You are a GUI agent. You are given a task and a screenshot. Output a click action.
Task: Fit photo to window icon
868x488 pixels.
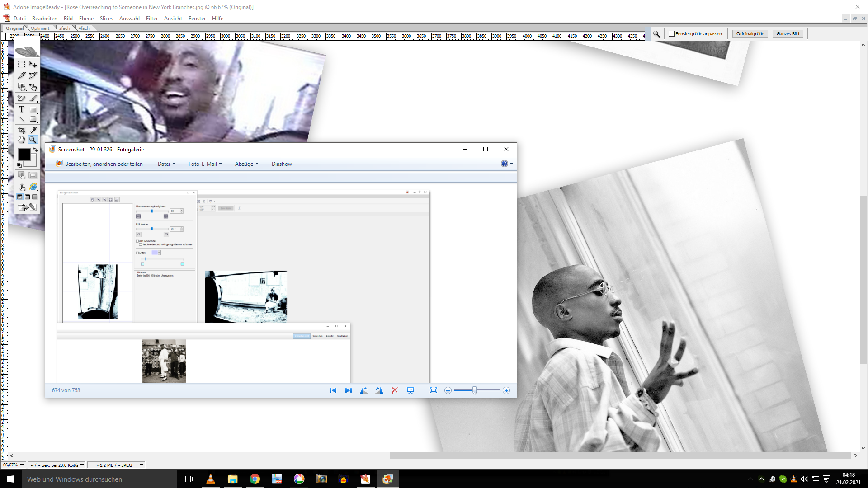434,390
